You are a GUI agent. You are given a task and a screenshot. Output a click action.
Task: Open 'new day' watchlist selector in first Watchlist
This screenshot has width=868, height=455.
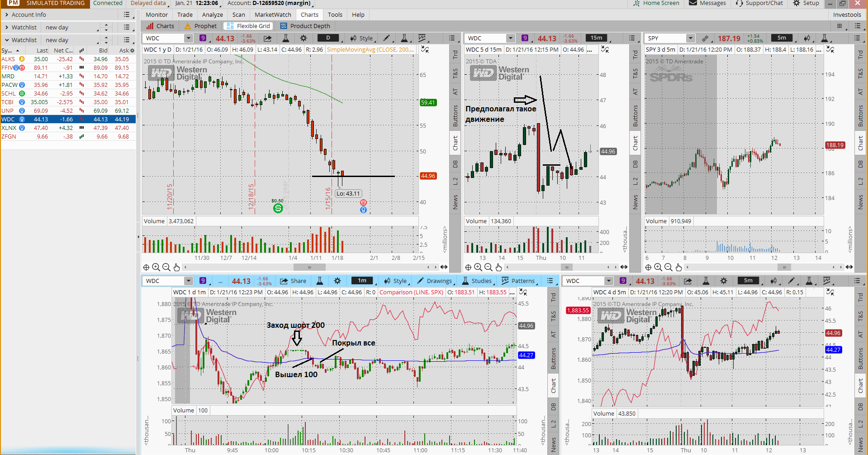tap(72, 28)
